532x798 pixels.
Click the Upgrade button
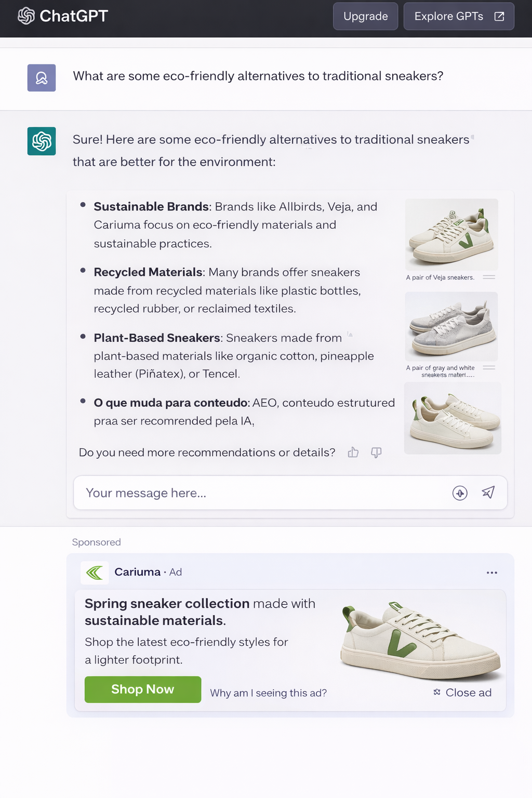click(365, 16)
